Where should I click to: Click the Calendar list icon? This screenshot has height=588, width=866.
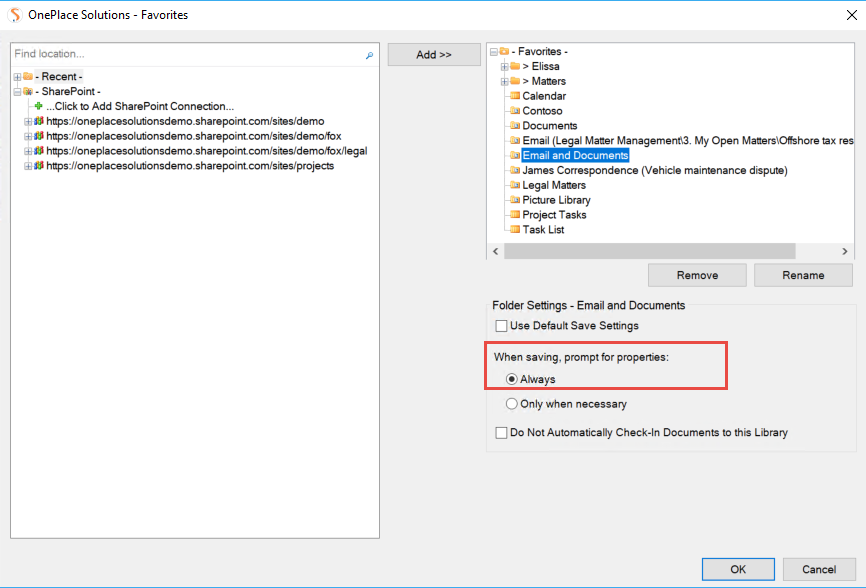[x=515, y=96]
